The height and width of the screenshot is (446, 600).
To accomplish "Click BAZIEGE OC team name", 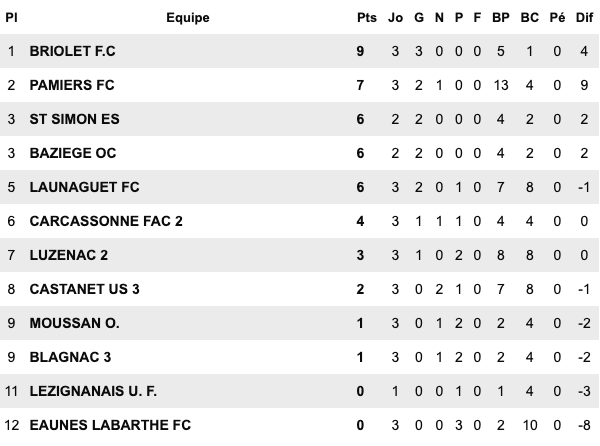I will [72, 153].
